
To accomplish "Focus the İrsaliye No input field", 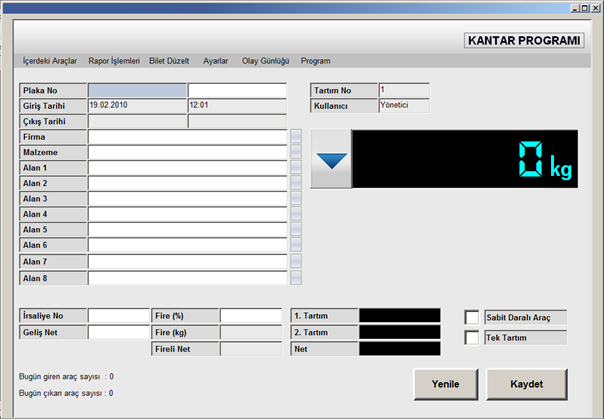I will tap(119, 315).
